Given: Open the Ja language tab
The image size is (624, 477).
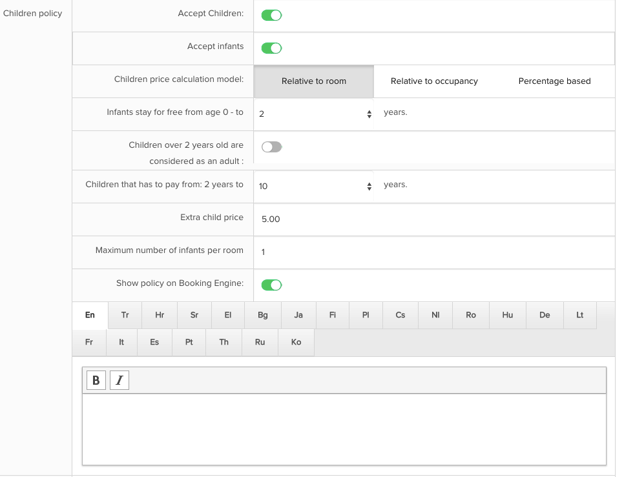Looking at the screenshot, I should tap(298, 315).
